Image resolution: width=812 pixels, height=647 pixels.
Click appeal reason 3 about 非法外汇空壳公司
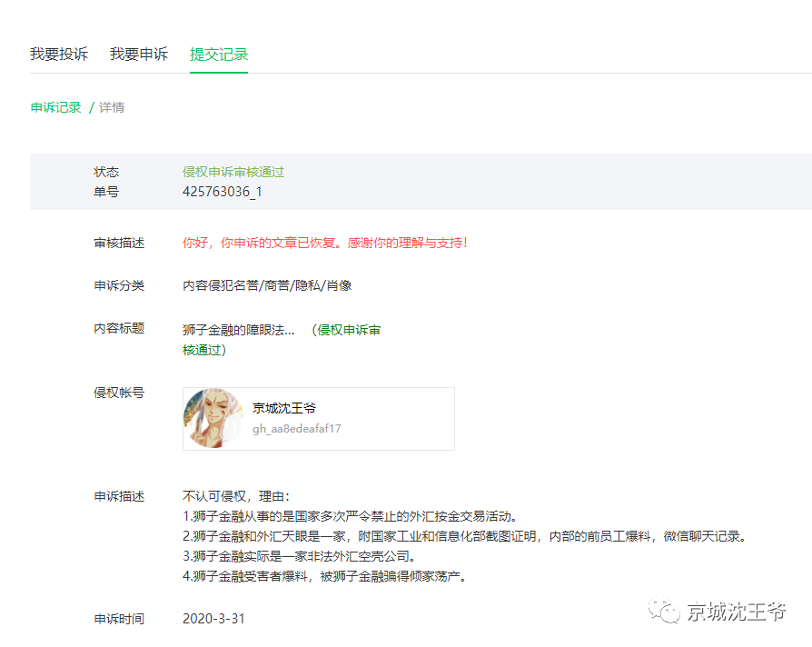point(299,556)
